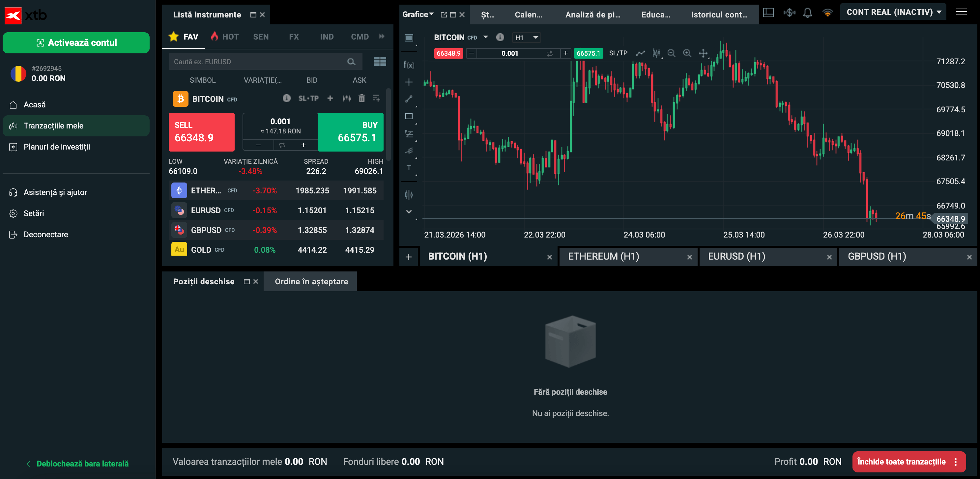
Task: Delete Bitcoin from favorites with trash icon
Action: tap(361, 99)
